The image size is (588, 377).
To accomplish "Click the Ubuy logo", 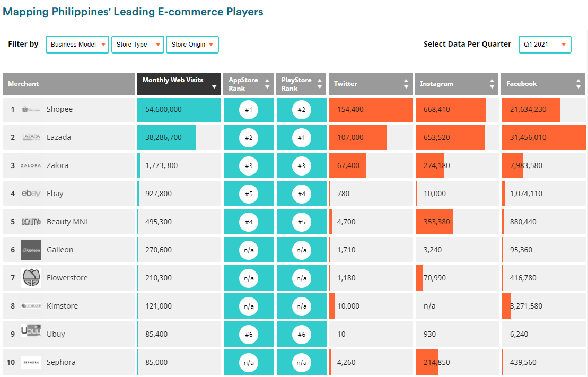I will tap(31, 330).
